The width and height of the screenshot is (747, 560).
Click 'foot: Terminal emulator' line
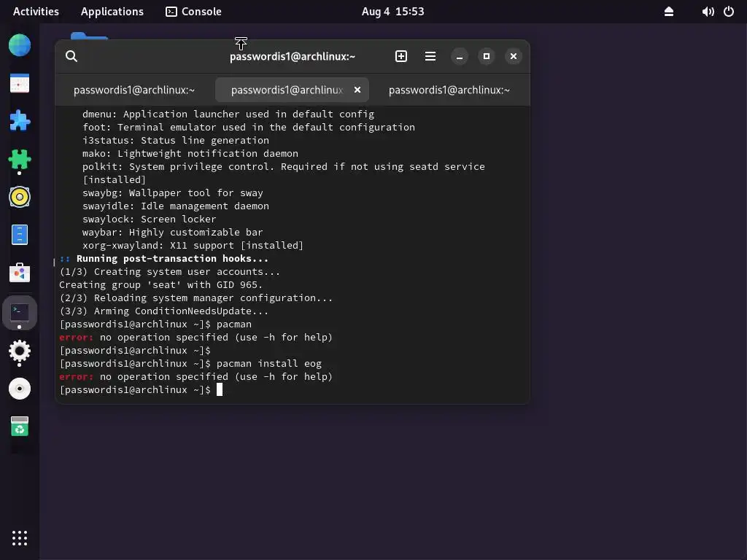(x=248, y=127)
